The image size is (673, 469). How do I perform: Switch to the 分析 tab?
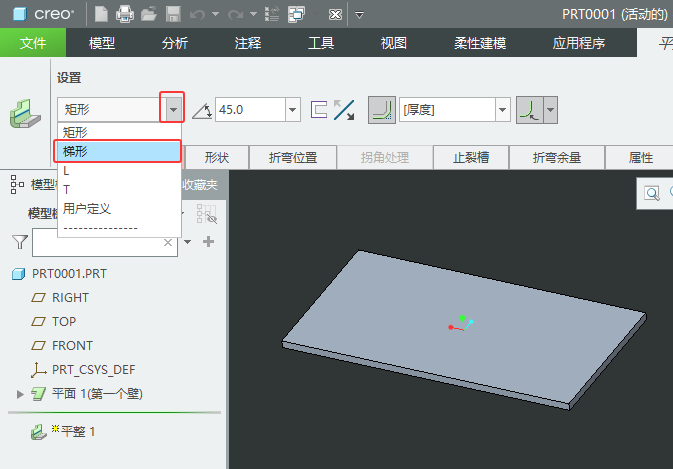[x=175, y=43]
